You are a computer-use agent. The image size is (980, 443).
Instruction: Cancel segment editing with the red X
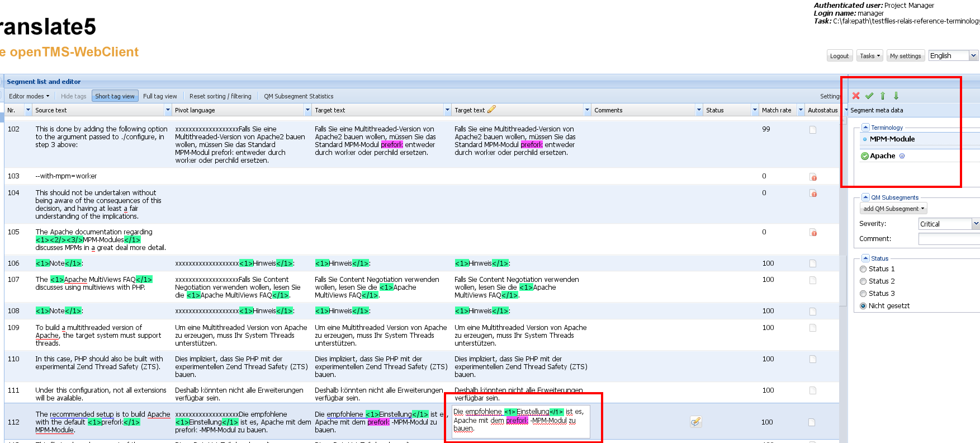856,96
